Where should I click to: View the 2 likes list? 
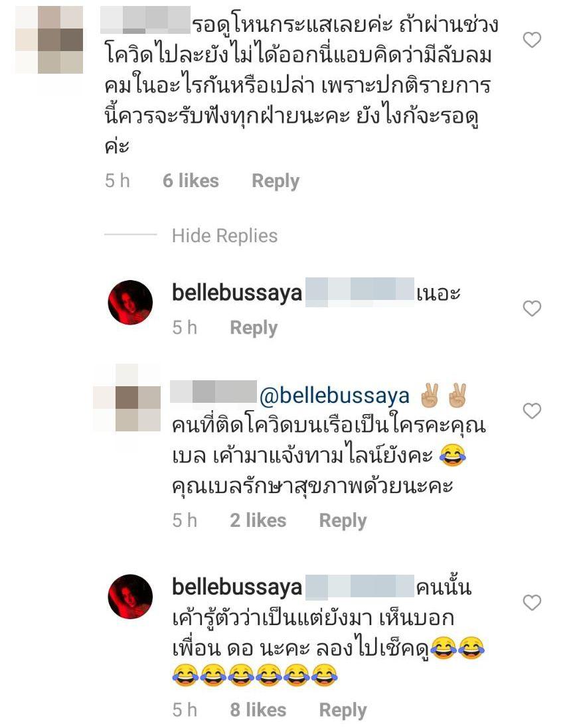[x=258, y=520]
